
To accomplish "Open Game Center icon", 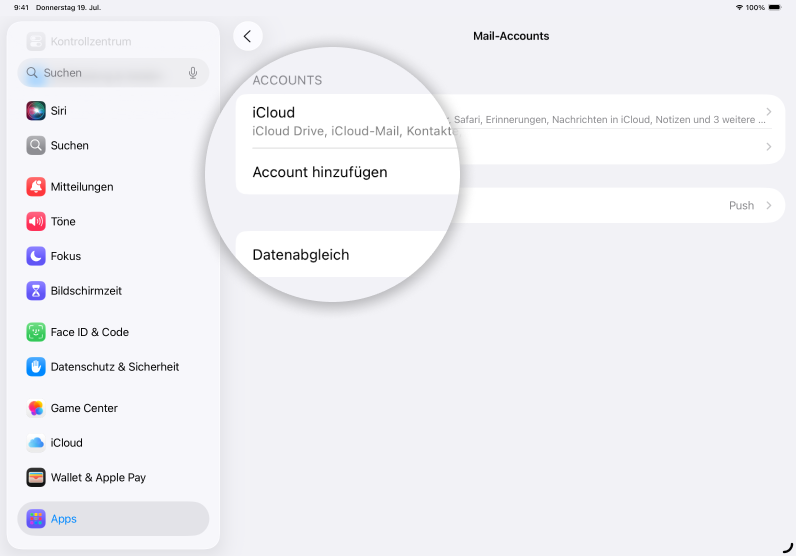I will 36,408.
